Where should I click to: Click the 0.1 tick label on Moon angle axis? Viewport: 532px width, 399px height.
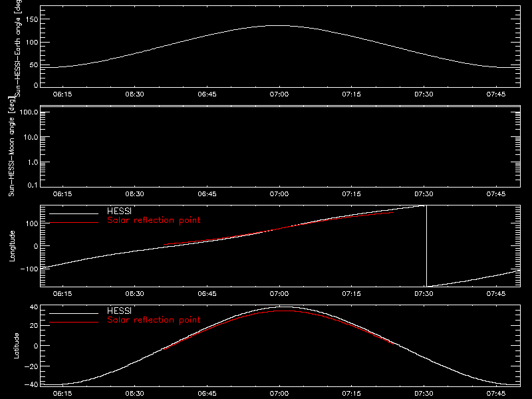coord(33,185)
